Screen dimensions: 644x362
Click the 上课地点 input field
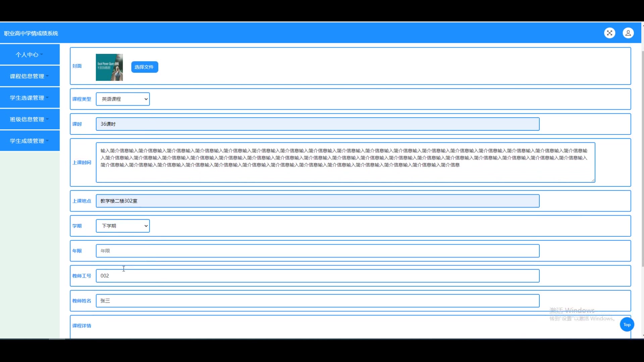317,201
